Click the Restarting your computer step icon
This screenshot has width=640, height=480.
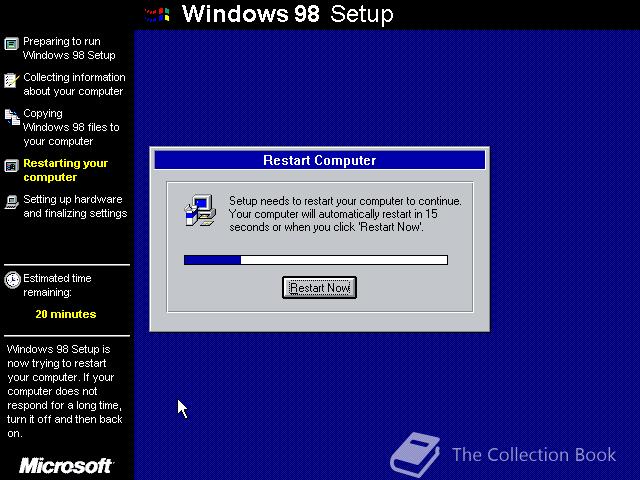point(11,166)
